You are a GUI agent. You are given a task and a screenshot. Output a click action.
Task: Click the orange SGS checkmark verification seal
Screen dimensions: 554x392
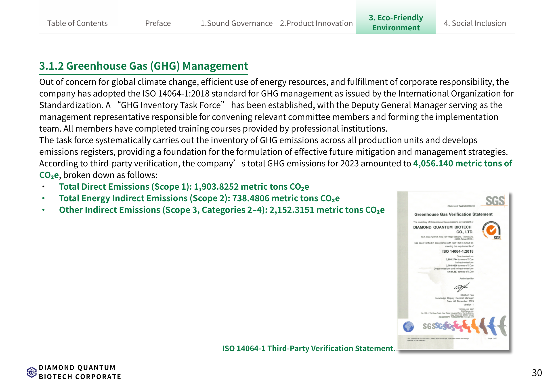pos(491,230)
